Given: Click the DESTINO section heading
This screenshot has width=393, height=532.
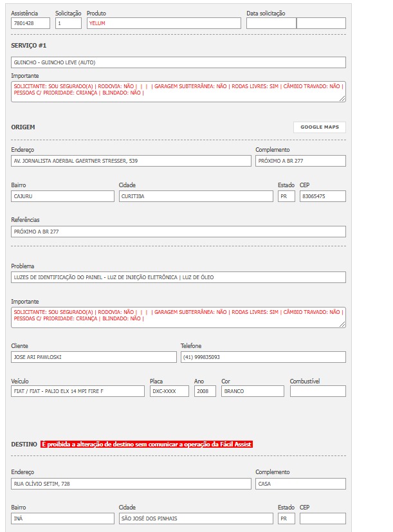Looking at the screenshot, I should (x=24, y=444).
